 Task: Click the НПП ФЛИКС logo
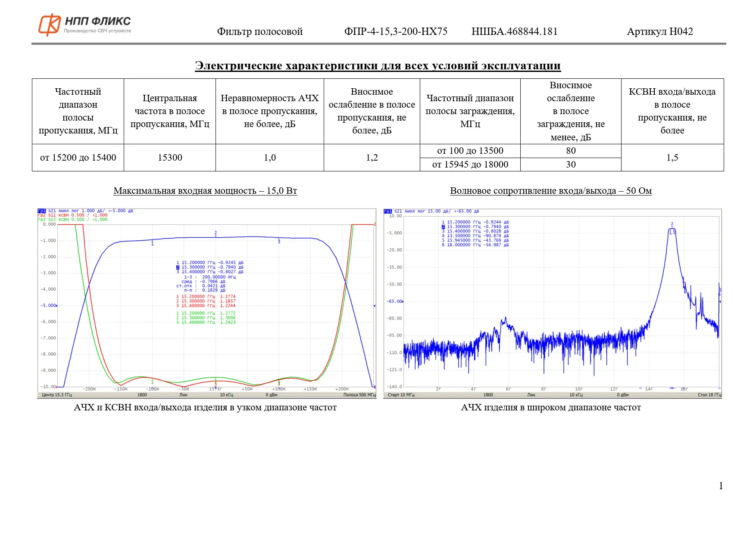pyautogui.click(x=84, y=25)
